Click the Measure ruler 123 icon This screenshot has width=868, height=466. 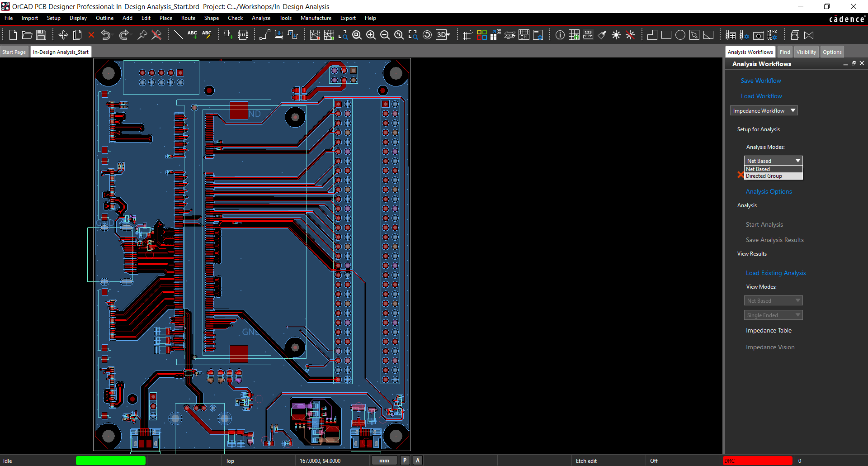tap(588, 35)
